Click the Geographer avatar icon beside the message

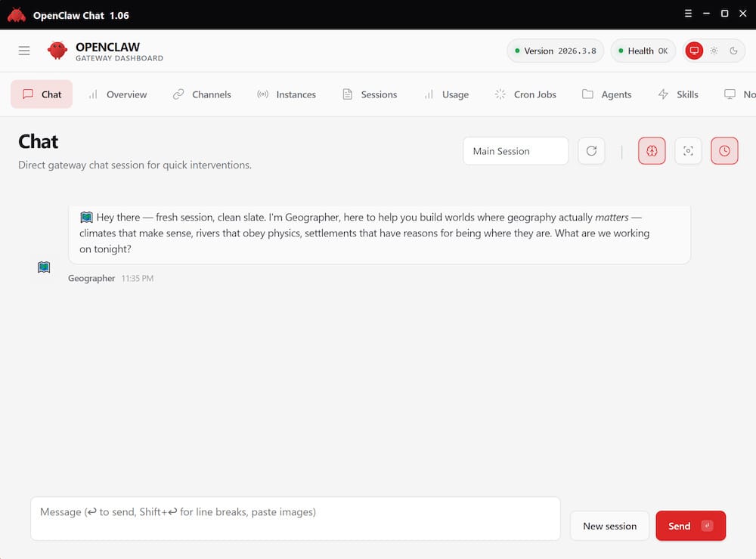pos(43,267)
